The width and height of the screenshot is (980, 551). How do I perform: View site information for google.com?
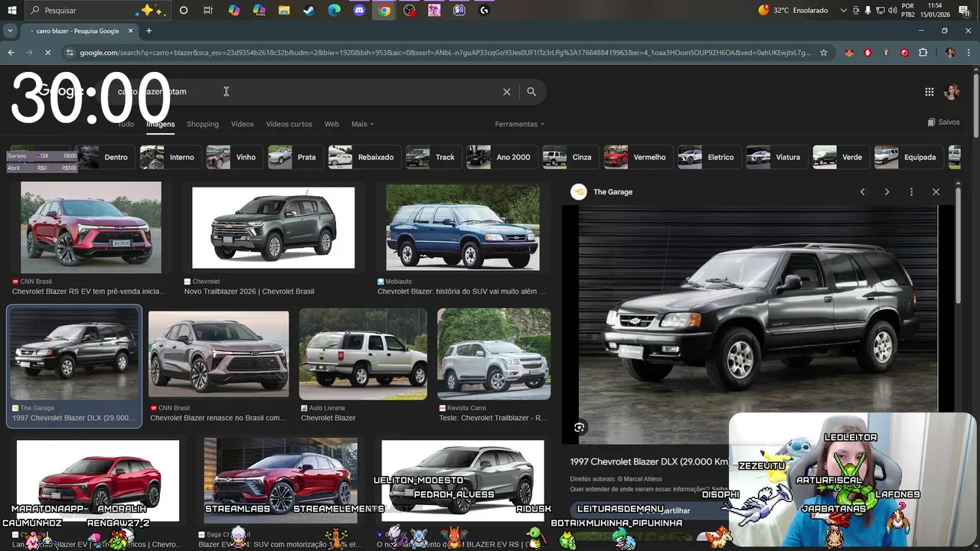pos(70,52)
